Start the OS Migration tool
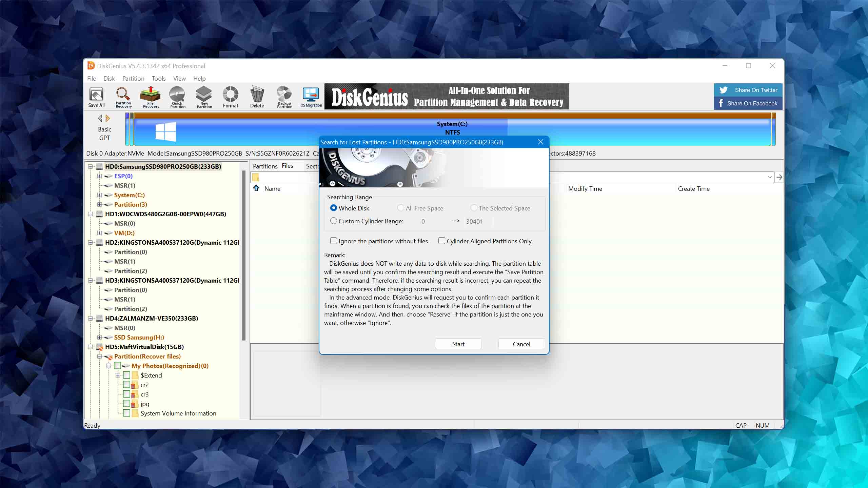 pos(311,97)
